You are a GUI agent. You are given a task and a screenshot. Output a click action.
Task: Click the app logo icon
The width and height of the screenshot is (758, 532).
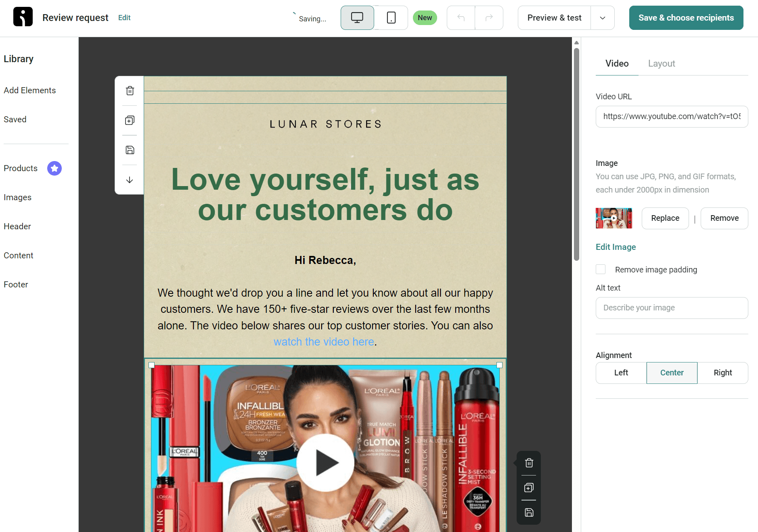pyautogui.click(x=23, y=17)
